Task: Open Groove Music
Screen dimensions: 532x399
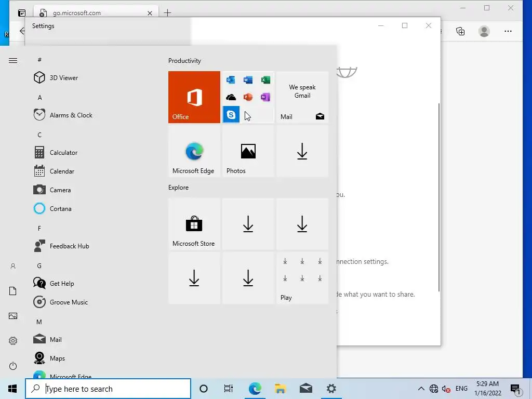Action: (x=92, y=302)
